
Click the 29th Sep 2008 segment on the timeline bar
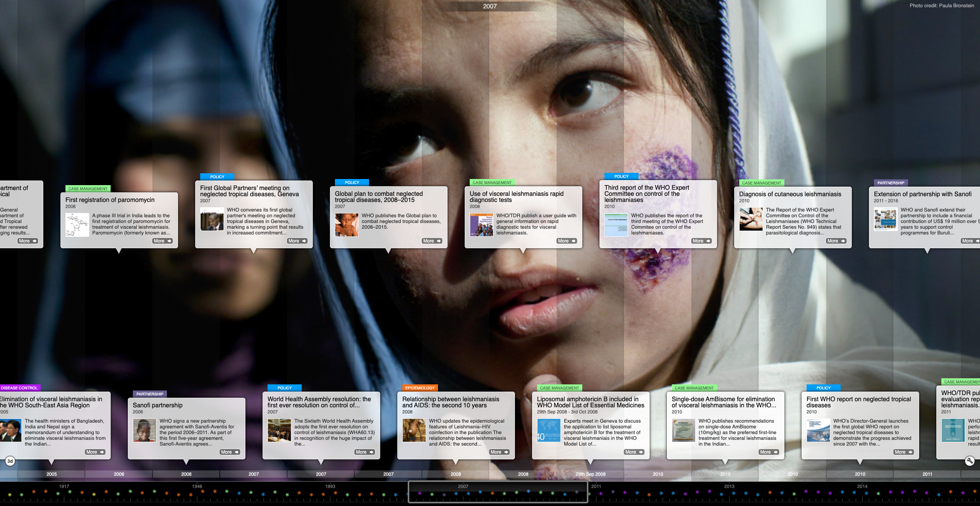(591, 474)
